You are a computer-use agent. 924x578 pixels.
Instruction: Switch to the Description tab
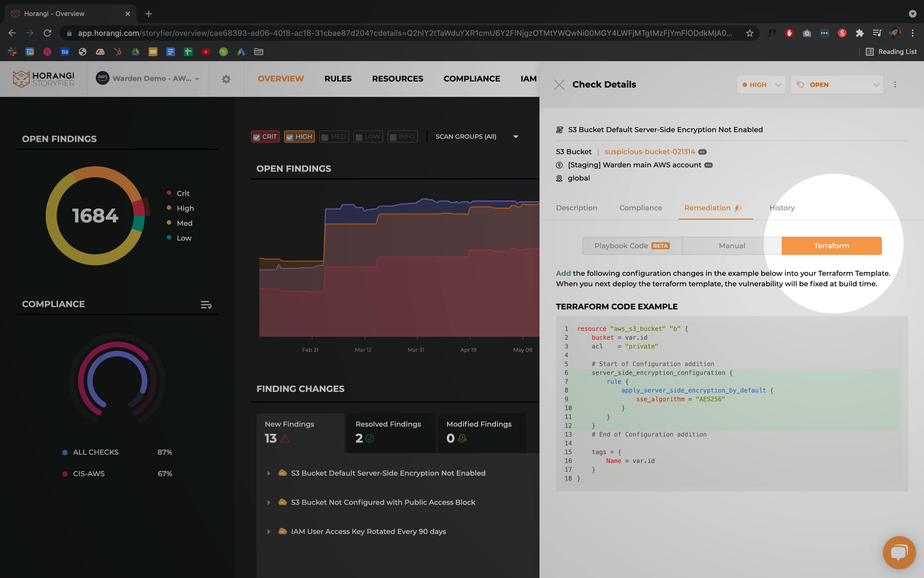coord(576,208)
